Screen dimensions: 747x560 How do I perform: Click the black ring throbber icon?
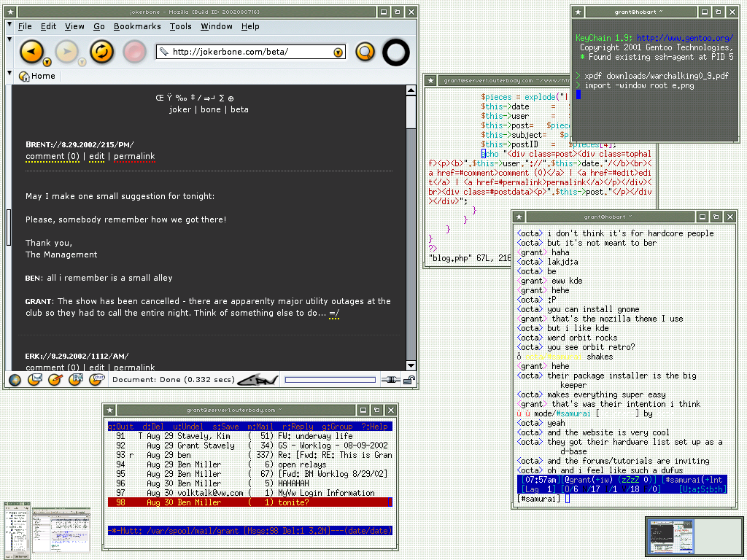pos(396,52)
